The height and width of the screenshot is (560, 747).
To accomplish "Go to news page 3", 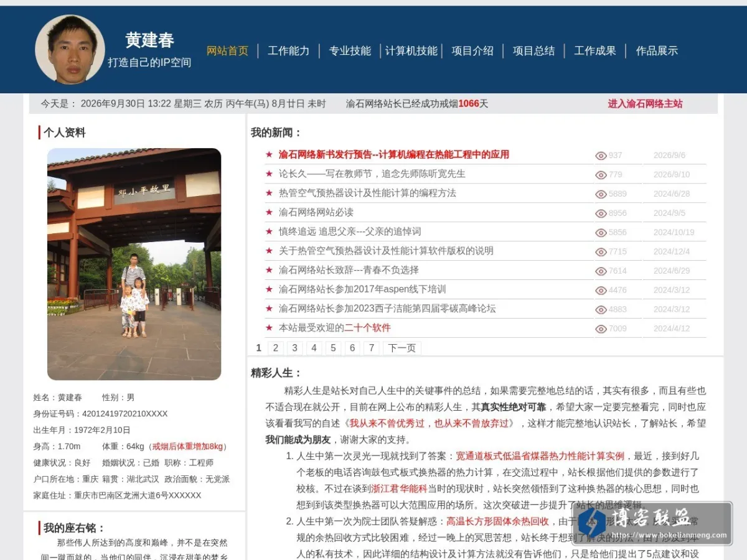I will (x=295, y=348).
